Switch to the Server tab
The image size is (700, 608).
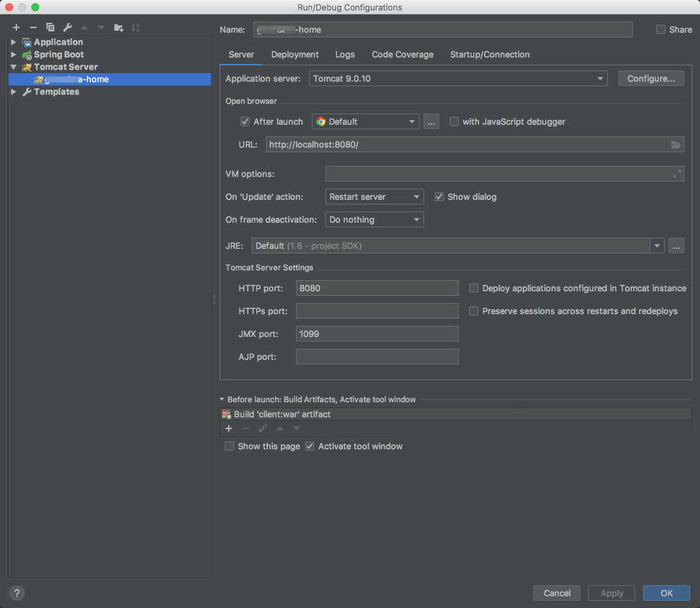click(x=241, y=54)
